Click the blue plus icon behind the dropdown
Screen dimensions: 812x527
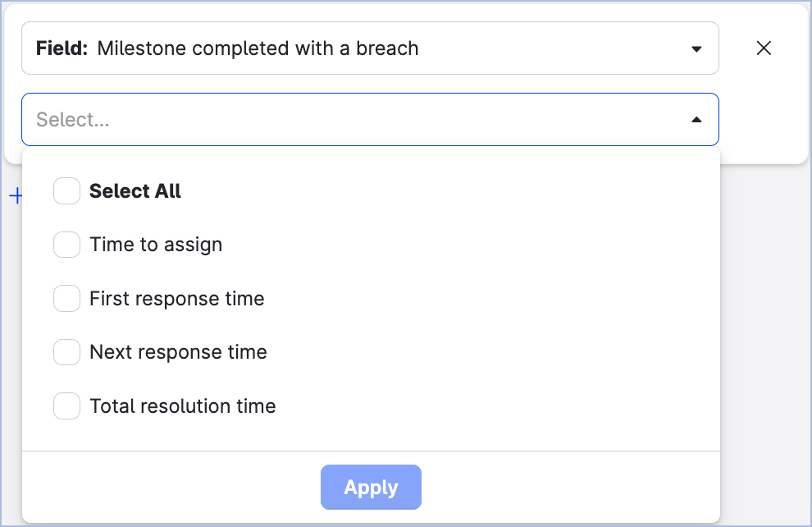click(x=15, y=196)
